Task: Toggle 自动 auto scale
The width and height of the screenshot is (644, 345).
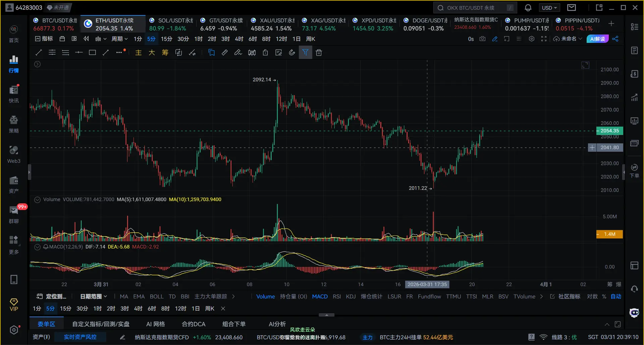Action: click(616, 296)
